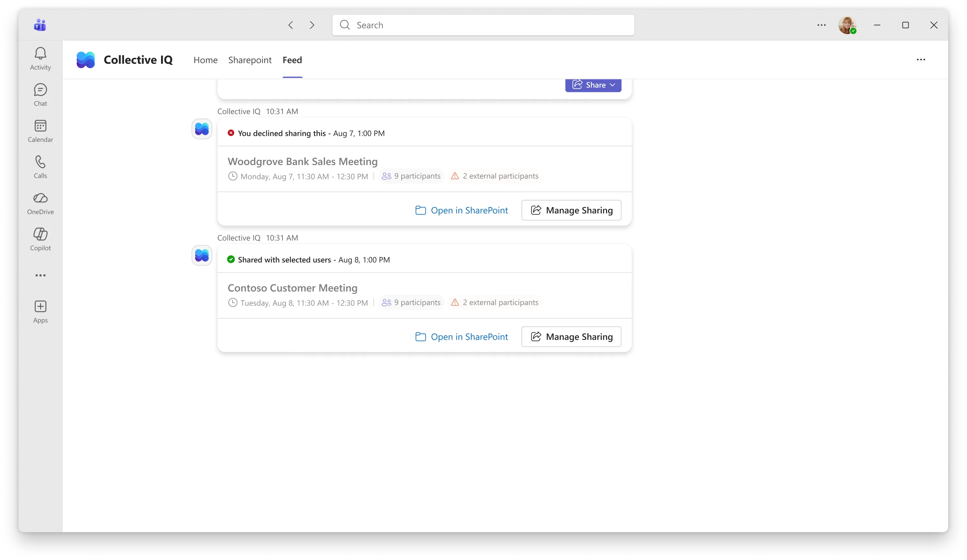The height and width of the screenshot is (560, 967).
Task: Click 9 participants on Contoso meeting
Action: point(417,303)
